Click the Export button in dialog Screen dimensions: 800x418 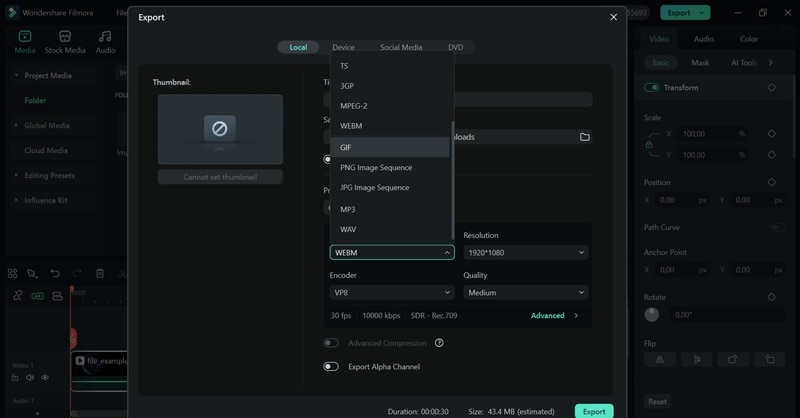click(594, 411)
